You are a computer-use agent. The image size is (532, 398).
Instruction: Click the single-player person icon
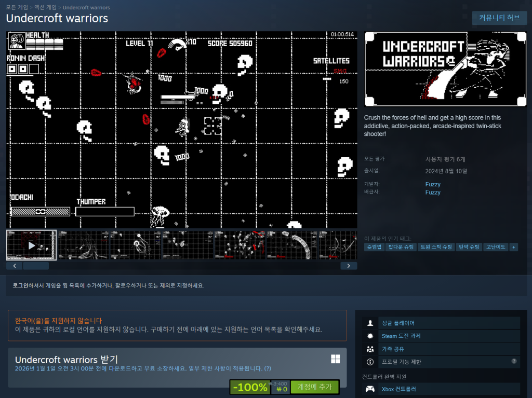370,323
